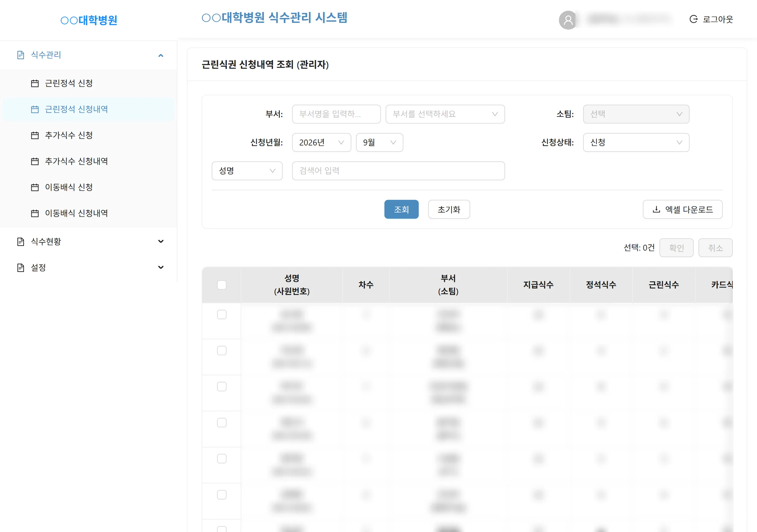
Task: Check the third table row checkbox
Action: click(222, 387)
